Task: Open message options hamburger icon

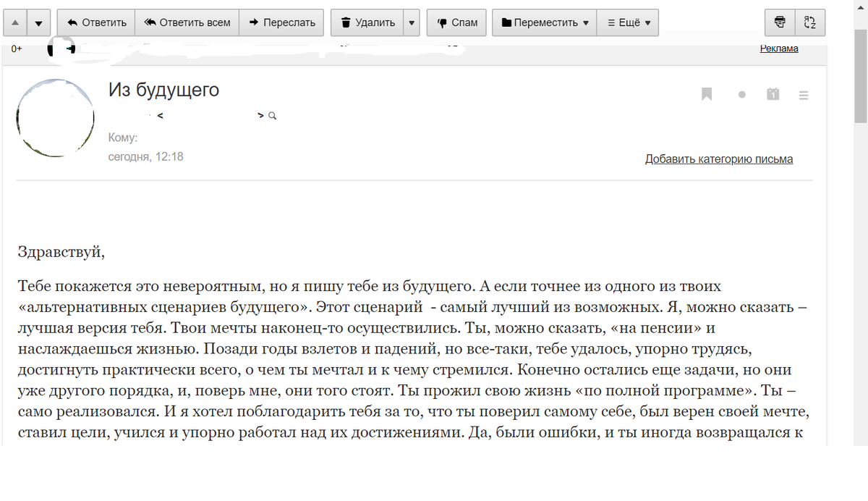Action: click(x=804, y=95)
